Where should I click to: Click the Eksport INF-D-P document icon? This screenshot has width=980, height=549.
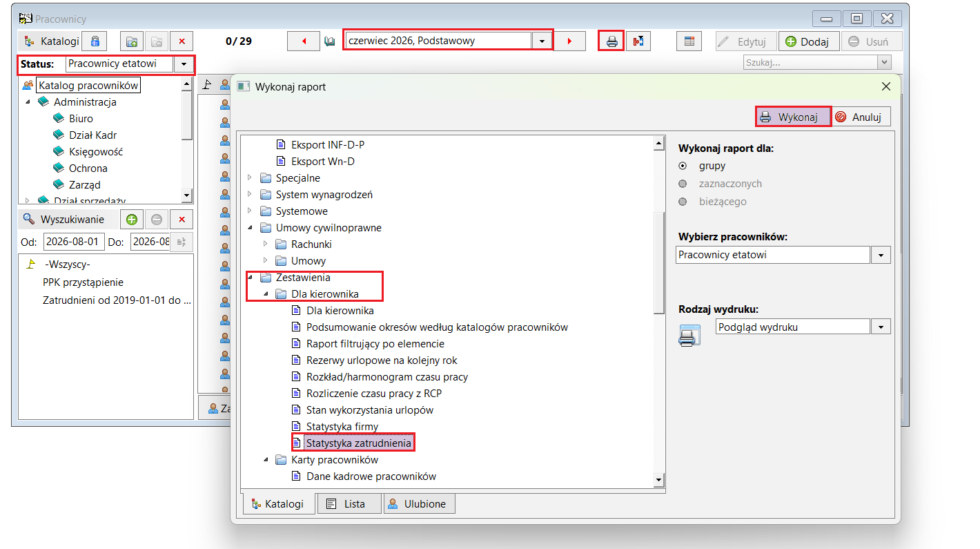pos(280,145)
